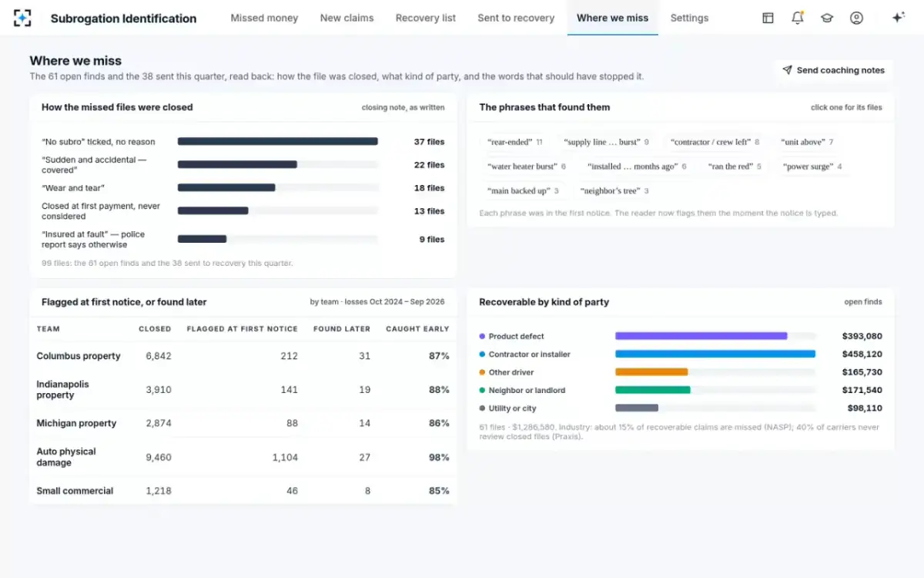The image size is (924, 578).
Task: Select the "power surge" phrase chip
Action: click(x=812, y=166)
